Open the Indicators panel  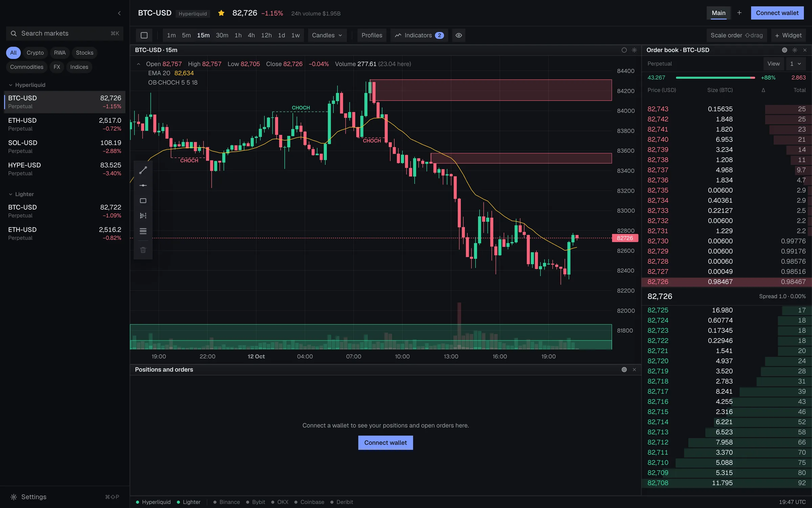point(419,35)
